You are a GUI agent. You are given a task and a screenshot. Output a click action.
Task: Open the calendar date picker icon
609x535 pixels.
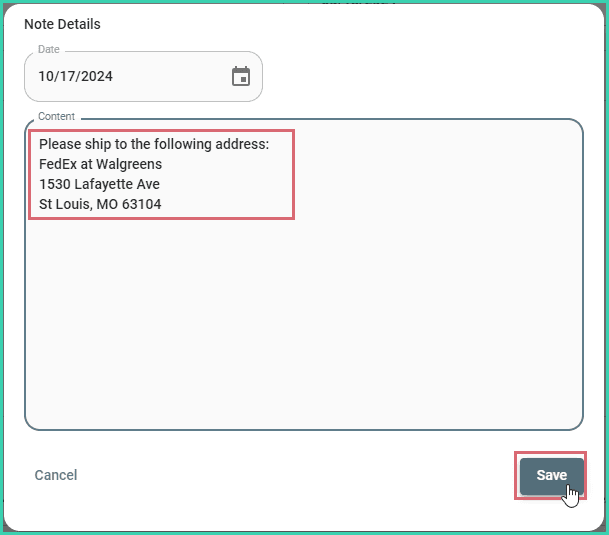241,76
